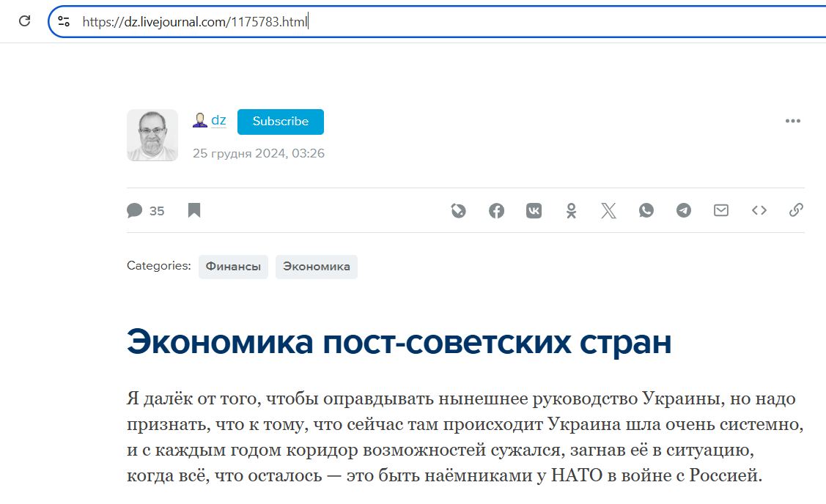Screen dimensions: 826x504
Task: Open the three-dot post options menu
Action: (x=792, y=122)
